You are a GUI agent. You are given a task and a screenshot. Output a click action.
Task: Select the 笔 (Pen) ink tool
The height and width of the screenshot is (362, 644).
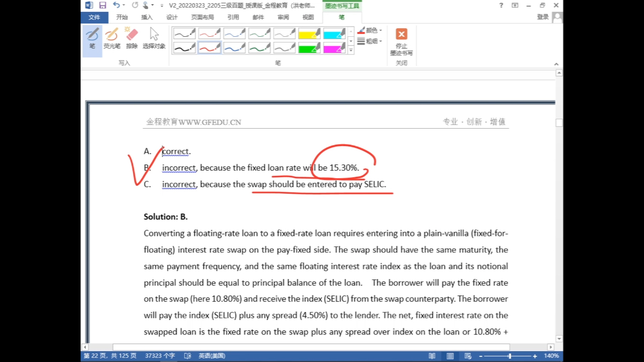[92, 39]
